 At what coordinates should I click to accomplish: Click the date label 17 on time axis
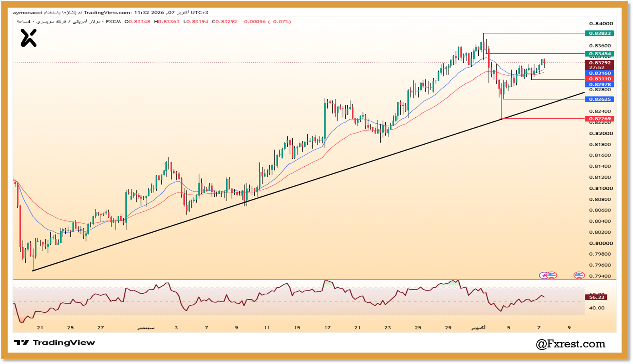click(327, 328)
